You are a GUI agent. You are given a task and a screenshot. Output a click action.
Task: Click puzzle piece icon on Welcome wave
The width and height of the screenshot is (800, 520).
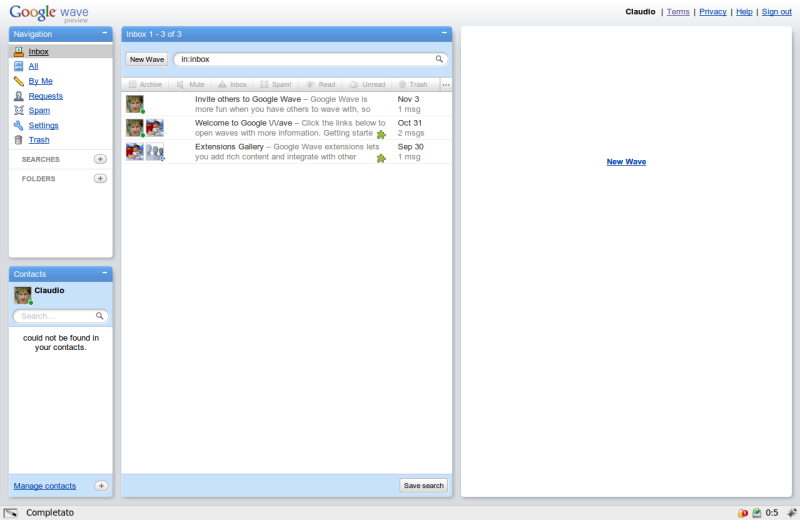pos(381,135)
